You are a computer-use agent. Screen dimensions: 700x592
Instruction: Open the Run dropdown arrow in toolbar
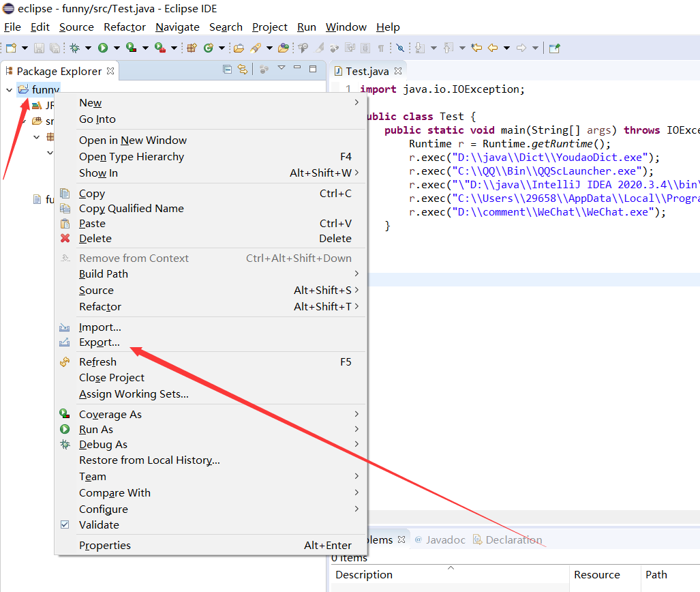[117, 48]
